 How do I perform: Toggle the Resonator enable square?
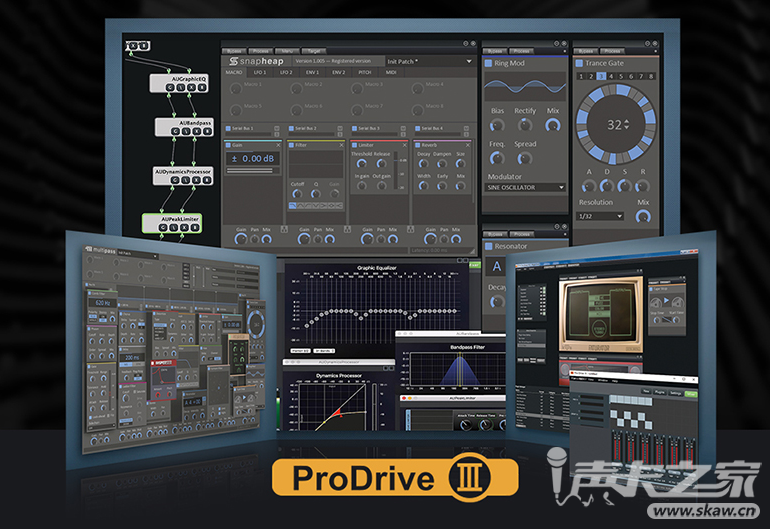(x=489, y=247)
